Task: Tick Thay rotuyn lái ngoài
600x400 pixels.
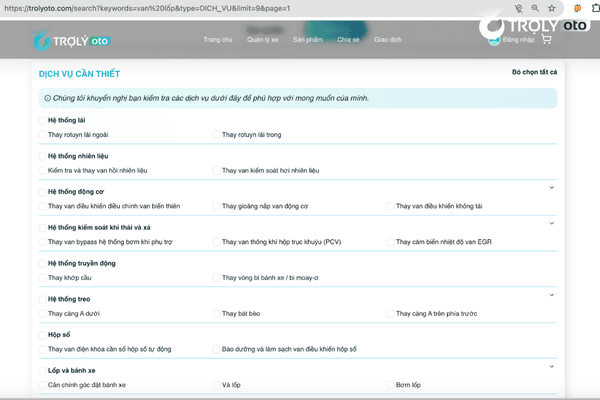Action: click(42, 135)
